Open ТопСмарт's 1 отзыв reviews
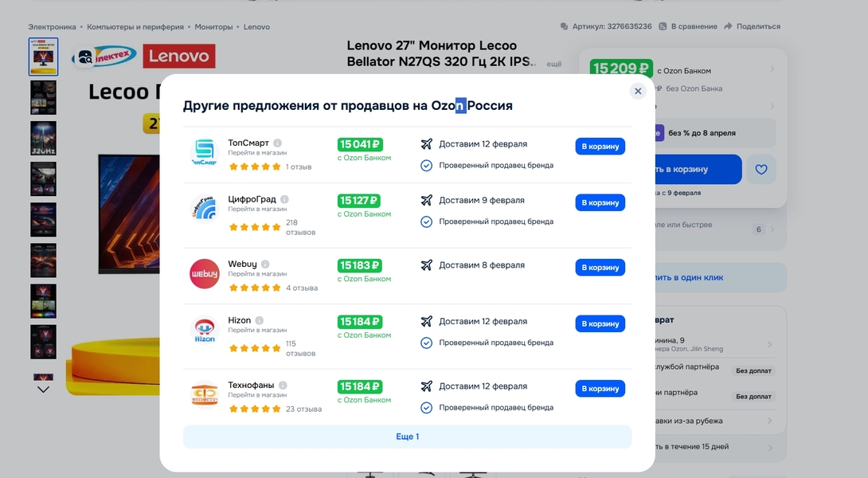The image size is (868, 478). pos(299,167)
